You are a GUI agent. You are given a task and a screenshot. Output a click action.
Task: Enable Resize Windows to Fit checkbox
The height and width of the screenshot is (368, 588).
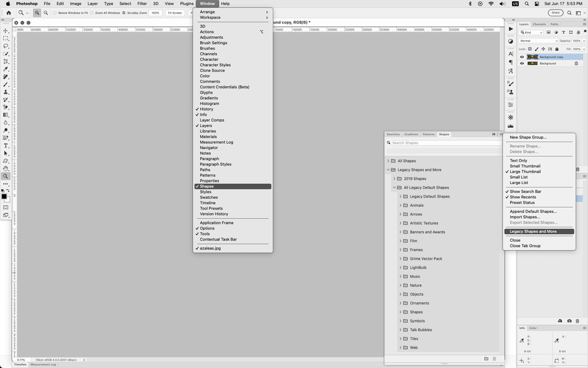tap(55, 13)
